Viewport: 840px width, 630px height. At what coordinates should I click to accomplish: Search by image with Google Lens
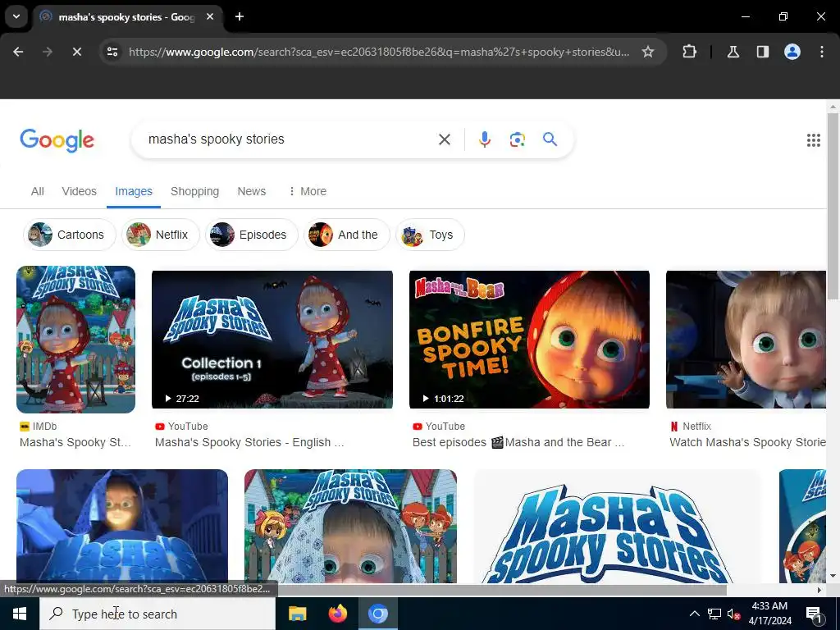(517, 139)
